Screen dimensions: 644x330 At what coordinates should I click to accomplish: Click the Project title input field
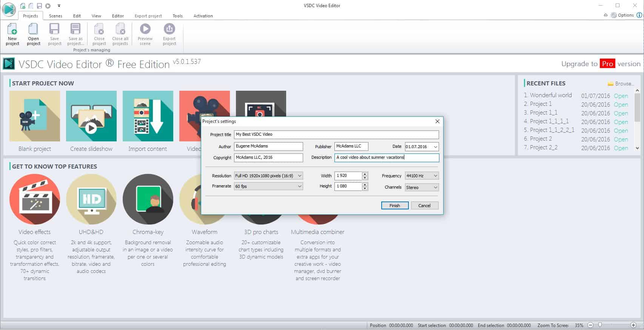click(336, 135)
